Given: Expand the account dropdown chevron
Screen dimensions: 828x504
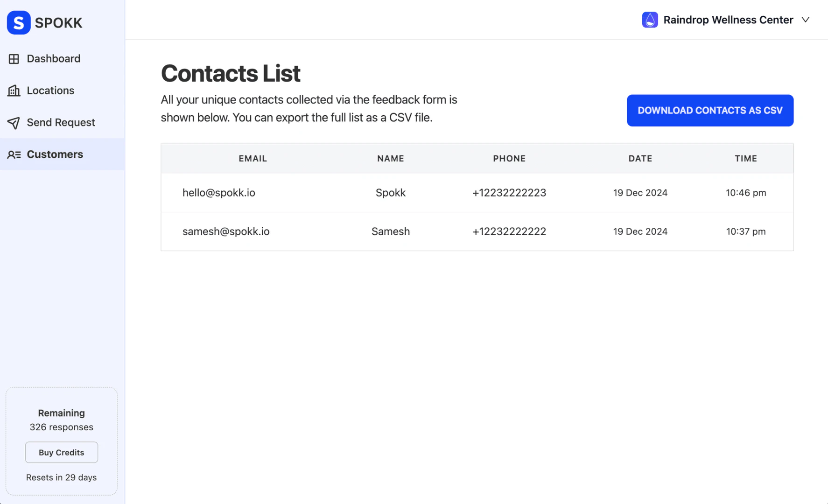Looking at the screenshot, I should (x=806, y=20).
